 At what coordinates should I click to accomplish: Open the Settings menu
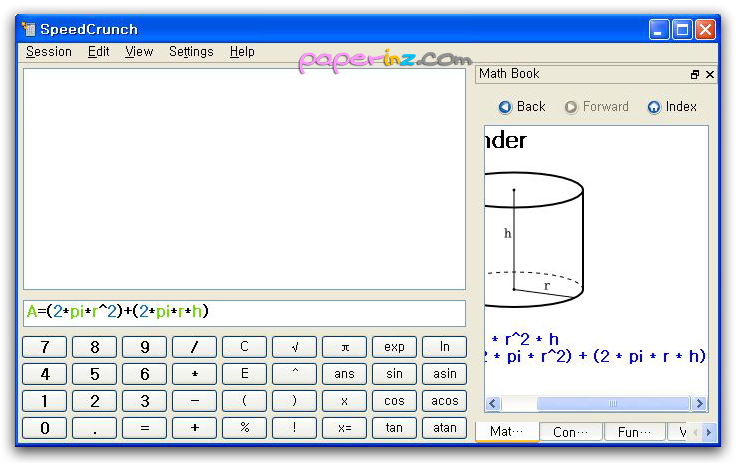tap(191, 52)
